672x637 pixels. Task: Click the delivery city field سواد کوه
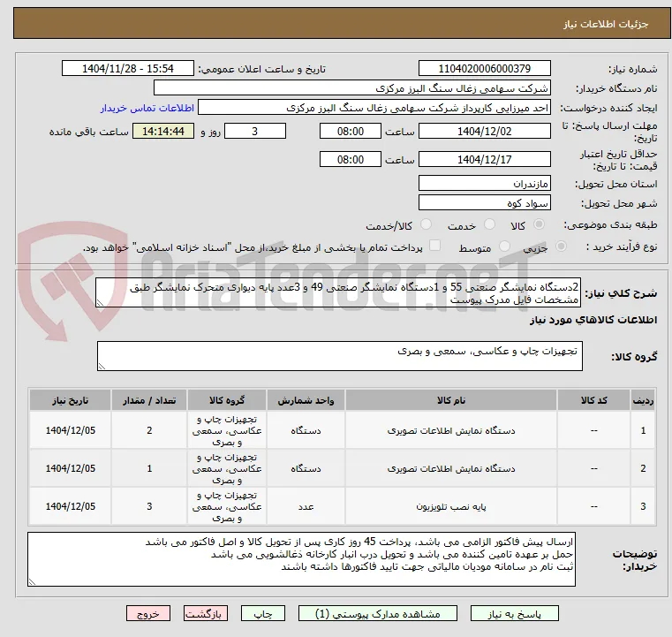coord(484,202)
